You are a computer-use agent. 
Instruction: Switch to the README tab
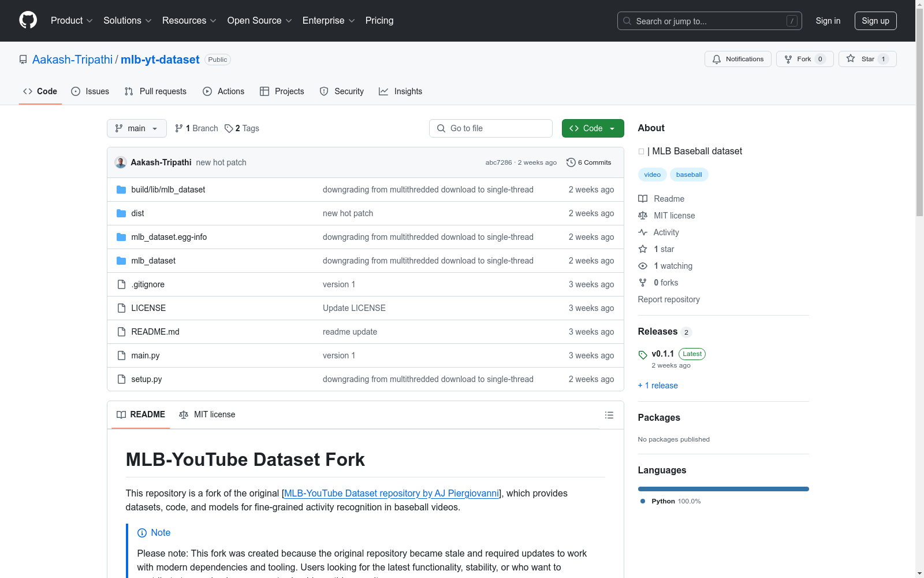(141, 414)
